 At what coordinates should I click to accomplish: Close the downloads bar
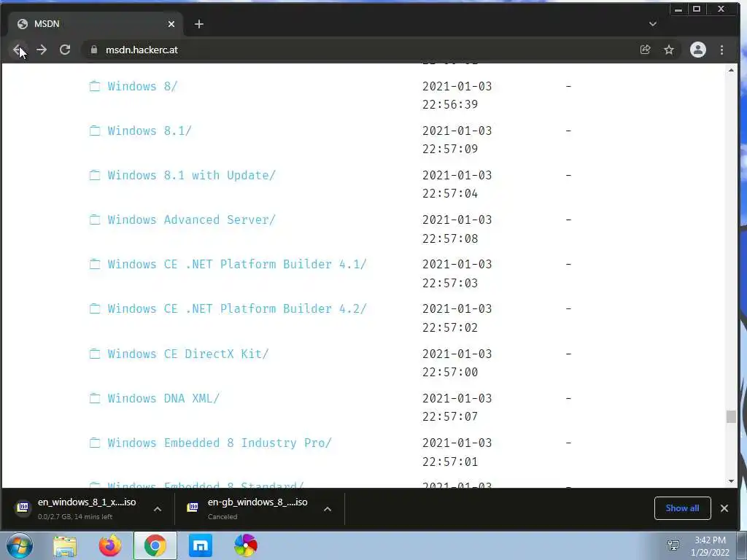pos(724,508)
